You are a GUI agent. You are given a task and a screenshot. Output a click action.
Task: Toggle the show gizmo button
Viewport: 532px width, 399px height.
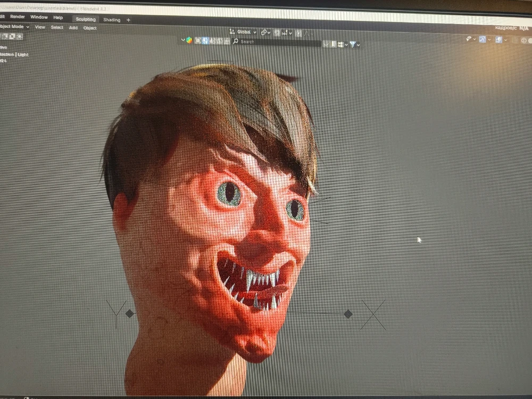(483, 39)
